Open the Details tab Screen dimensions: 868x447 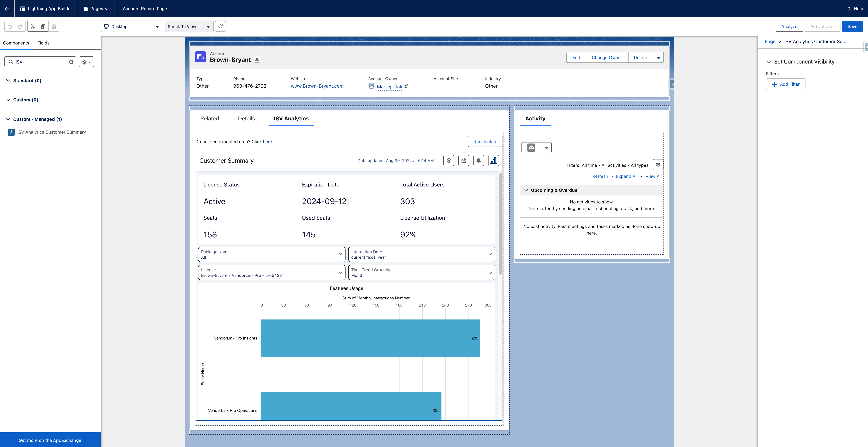tap(246, 119)
